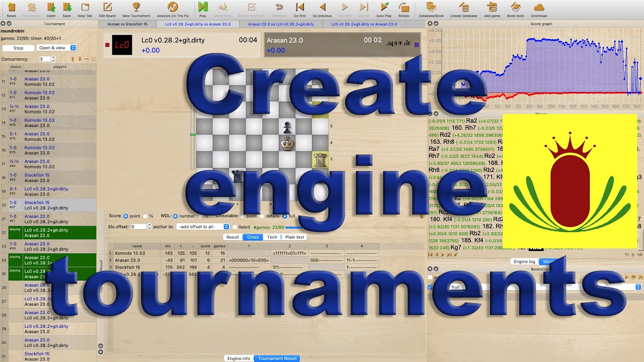Click the 'elo' column header

[x=169, y=246]
